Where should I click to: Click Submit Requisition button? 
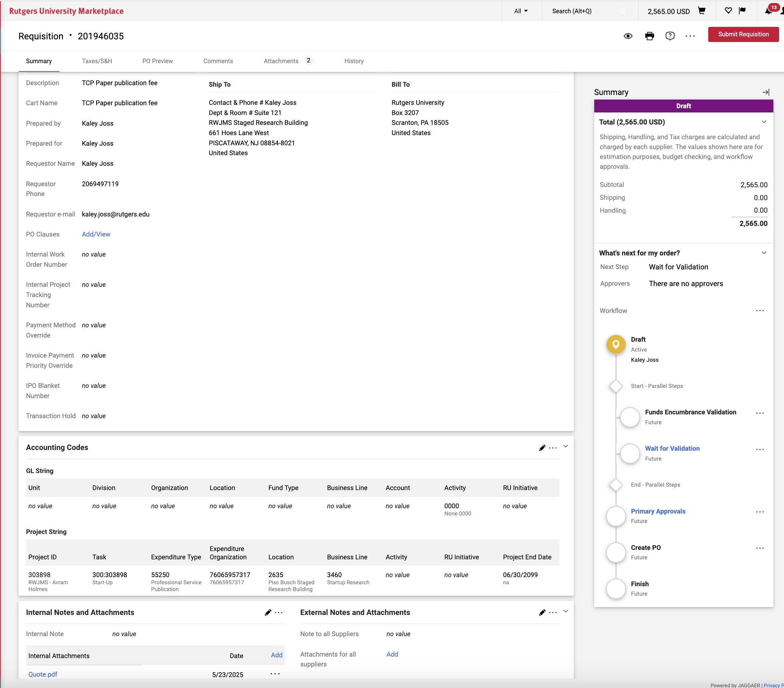click(743, 34)
